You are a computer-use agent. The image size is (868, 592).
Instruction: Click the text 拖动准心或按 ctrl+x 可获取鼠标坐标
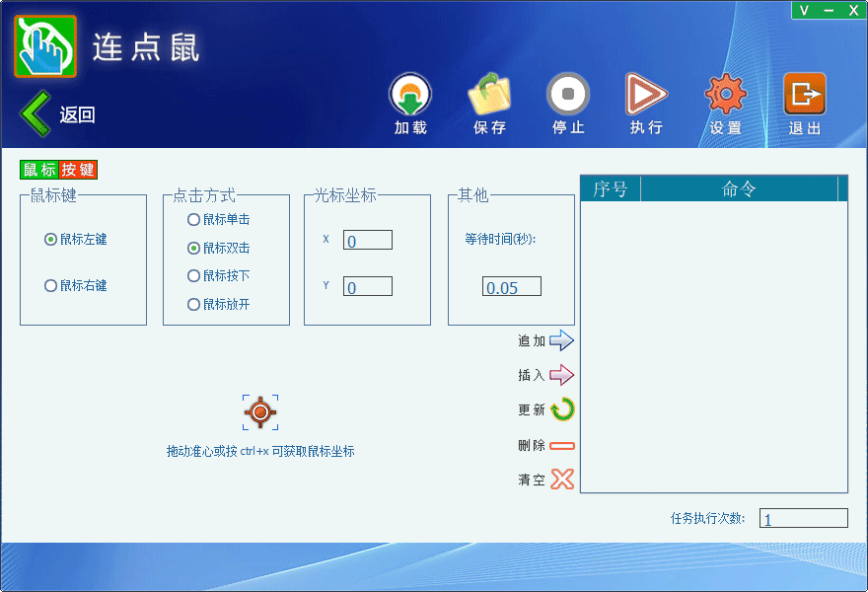pyautogui.click(x=260, y=451)
